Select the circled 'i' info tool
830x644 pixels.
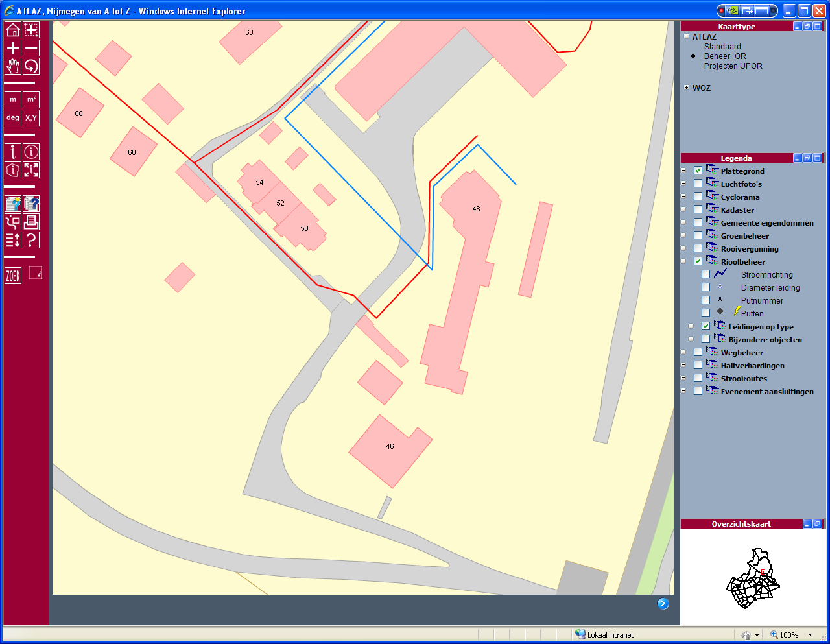point(31,152)
